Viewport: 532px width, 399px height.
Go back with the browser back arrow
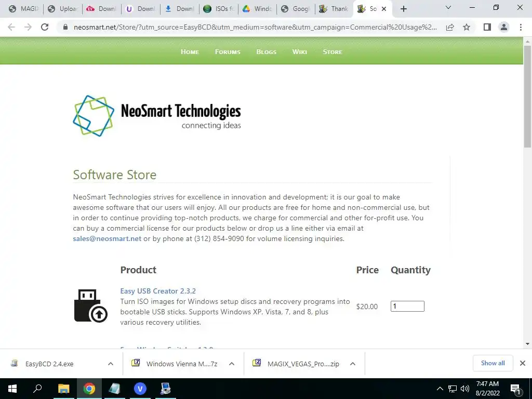coord(11,27)
